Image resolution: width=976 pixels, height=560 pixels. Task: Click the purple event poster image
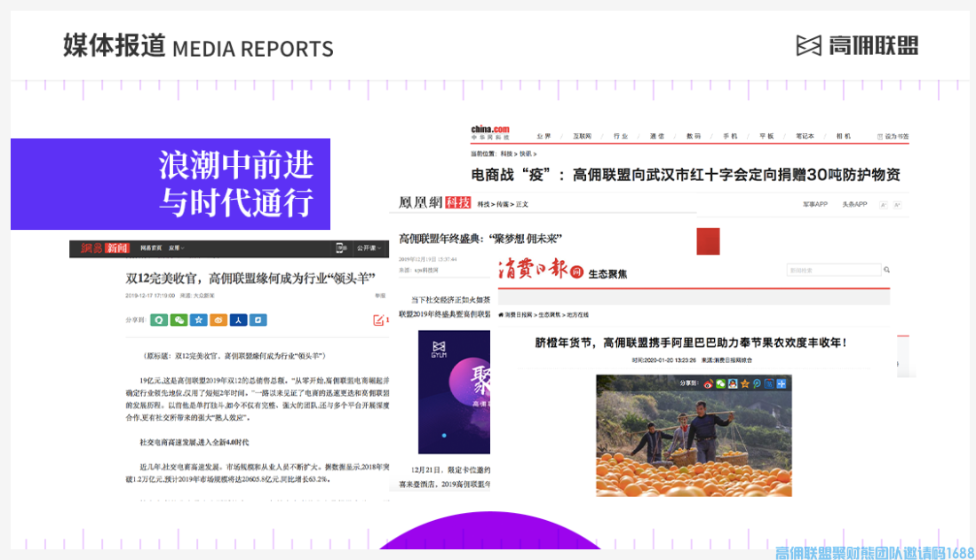[454, 392]
